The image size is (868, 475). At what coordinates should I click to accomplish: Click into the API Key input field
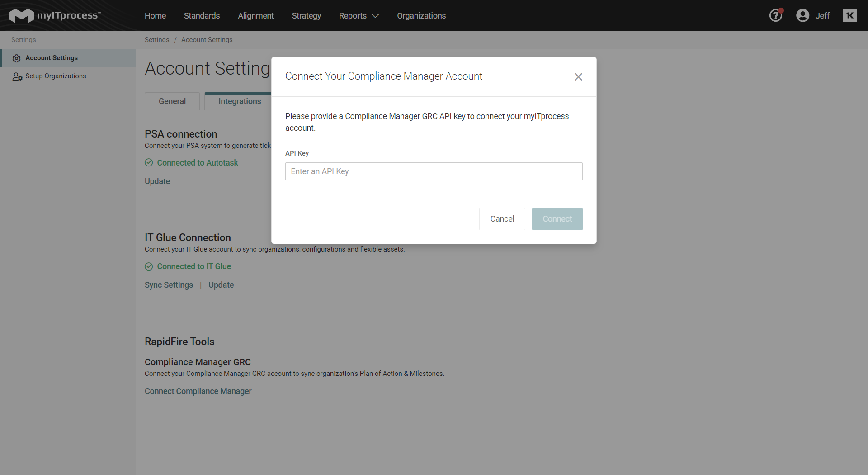(x=434, y=171)
